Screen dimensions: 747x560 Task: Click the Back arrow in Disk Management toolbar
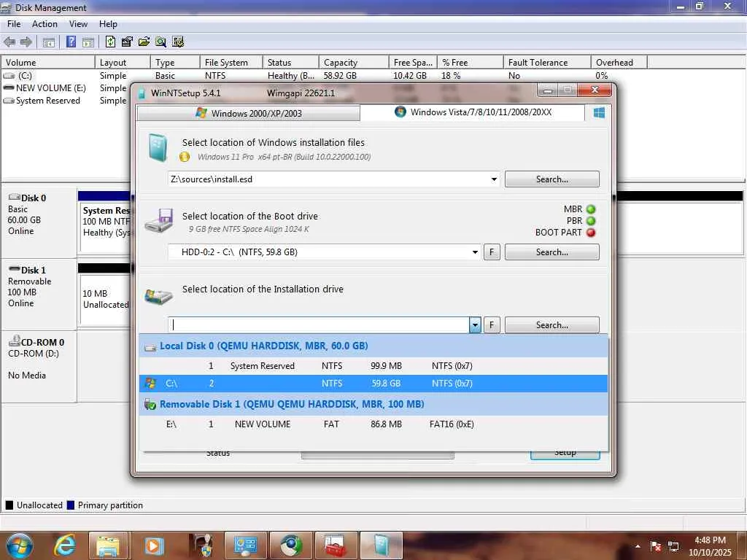[9, 42]
